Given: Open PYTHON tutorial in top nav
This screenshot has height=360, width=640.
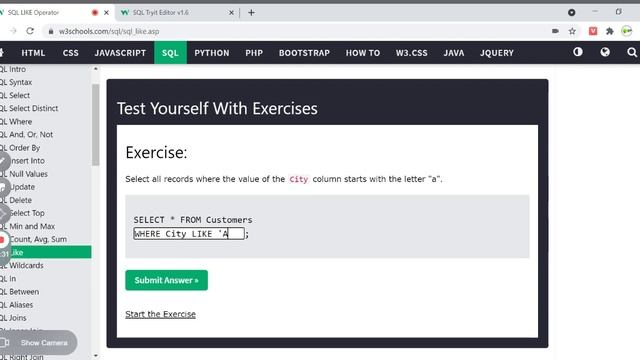Looking at the screenshot, I should coord(211,53).
